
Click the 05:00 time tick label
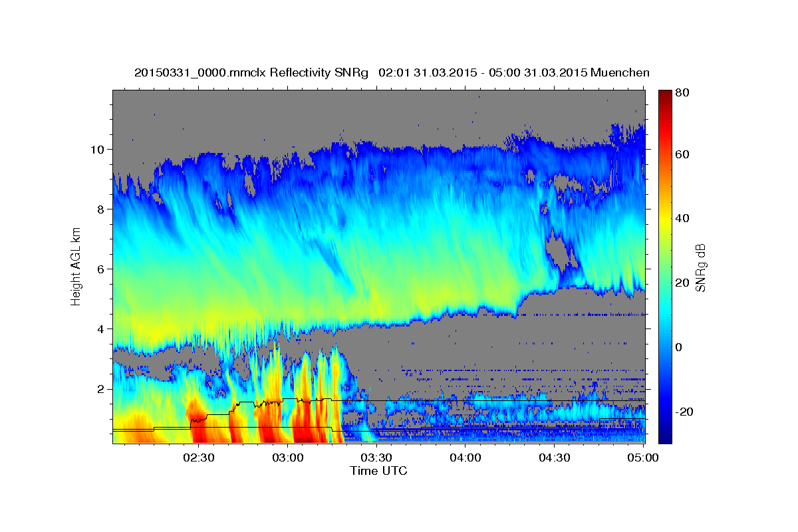(x=643, y=458)
